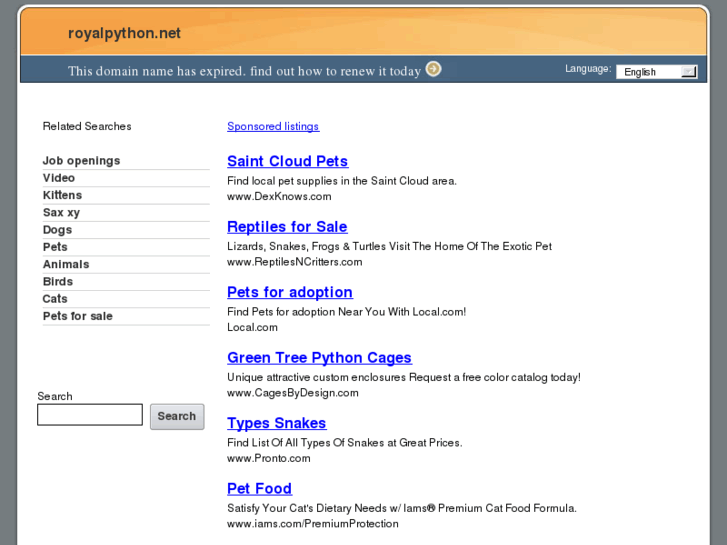Click 'Lizards, Snakes, Frogs & Turtles' description
Screen dimensions: 727x545
point(389,246)
